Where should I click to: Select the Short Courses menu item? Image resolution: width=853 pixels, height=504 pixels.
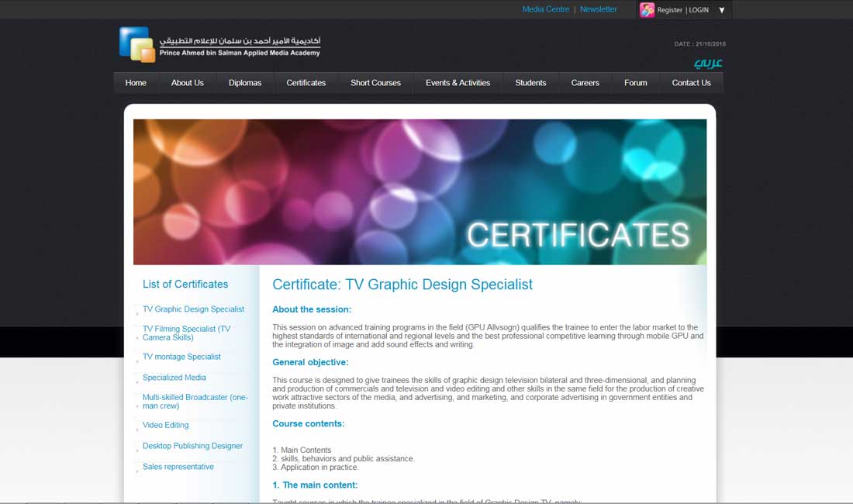tap(375, 83)
